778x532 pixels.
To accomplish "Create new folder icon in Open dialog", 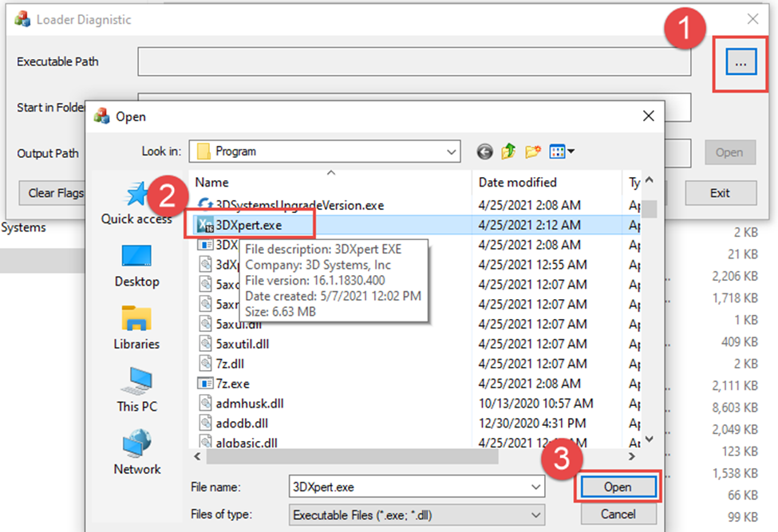I will (533, 152).
